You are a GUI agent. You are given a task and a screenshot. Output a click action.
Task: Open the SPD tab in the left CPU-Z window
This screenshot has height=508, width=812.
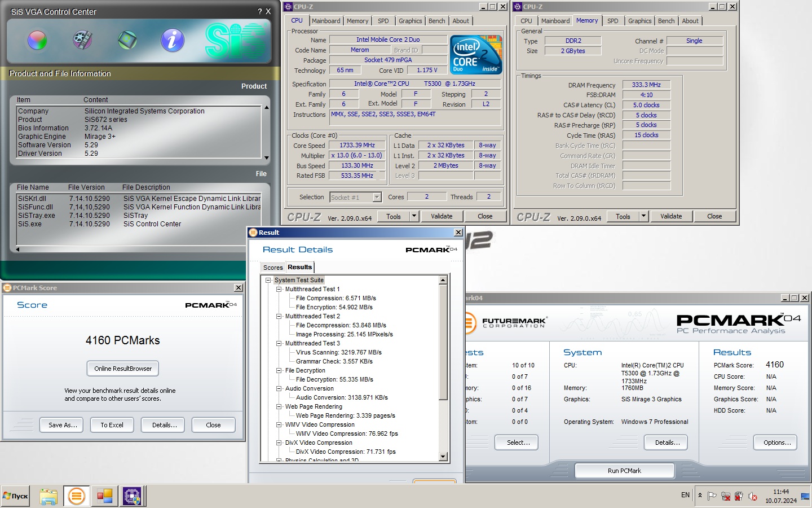pyautogui.click(x=383, y=21)
